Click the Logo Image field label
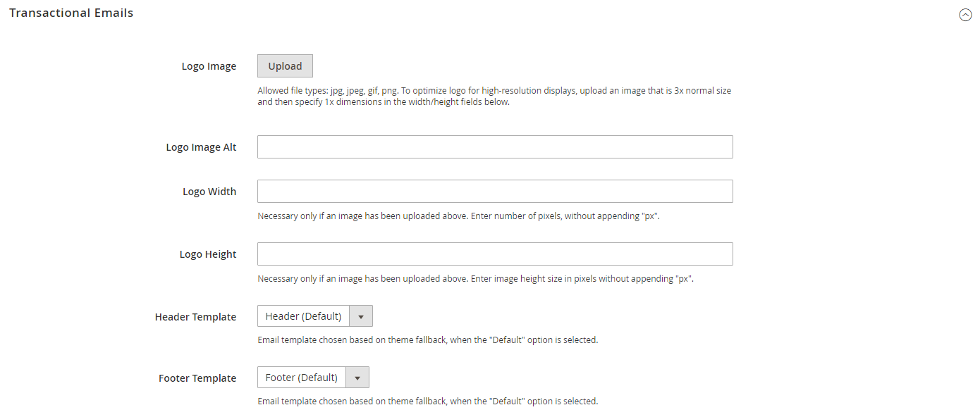This screenshot has height=417, width=980. [x=209, y=66]
